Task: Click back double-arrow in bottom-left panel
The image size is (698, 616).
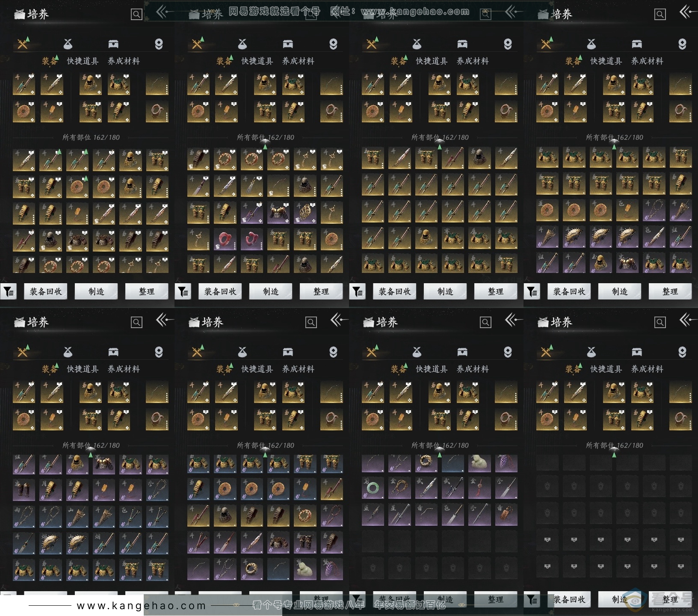Action: click(x=165, y=320)
